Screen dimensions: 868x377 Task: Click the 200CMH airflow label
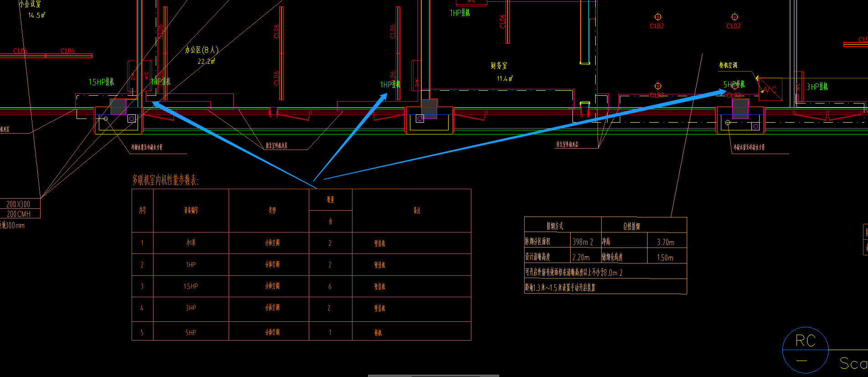point(19,214)
